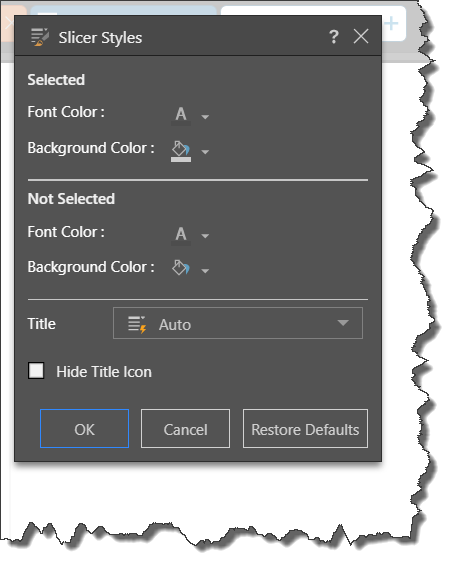Click the OK button

84,428
